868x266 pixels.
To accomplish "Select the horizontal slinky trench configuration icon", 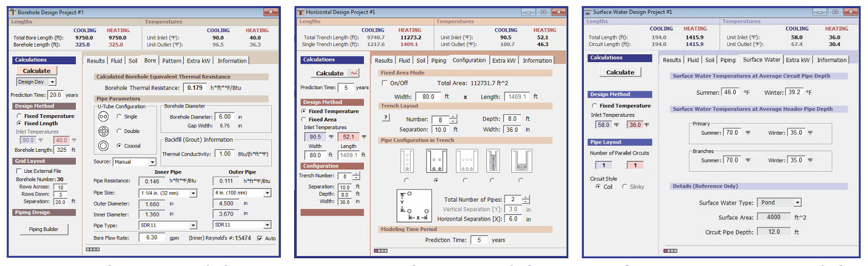I will (521, 161).
